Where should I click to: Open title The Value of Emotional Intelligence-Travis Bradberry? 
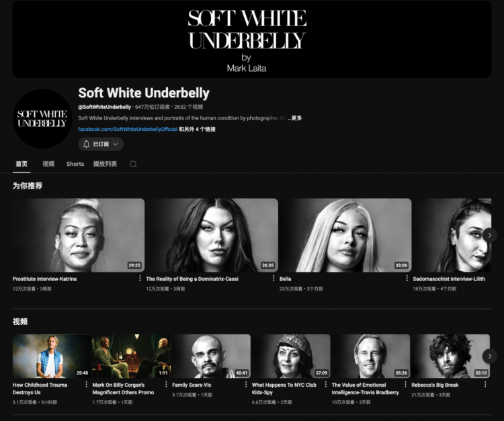365,389
